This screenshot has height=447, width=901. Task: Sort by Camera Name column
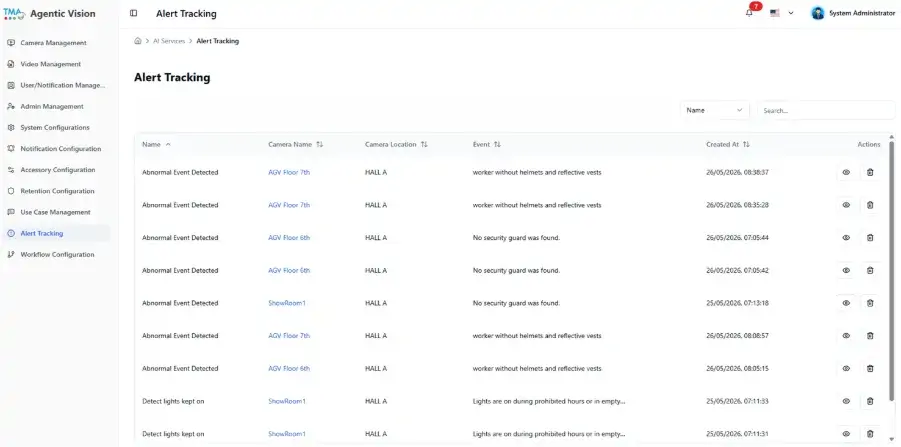(295, 145)
